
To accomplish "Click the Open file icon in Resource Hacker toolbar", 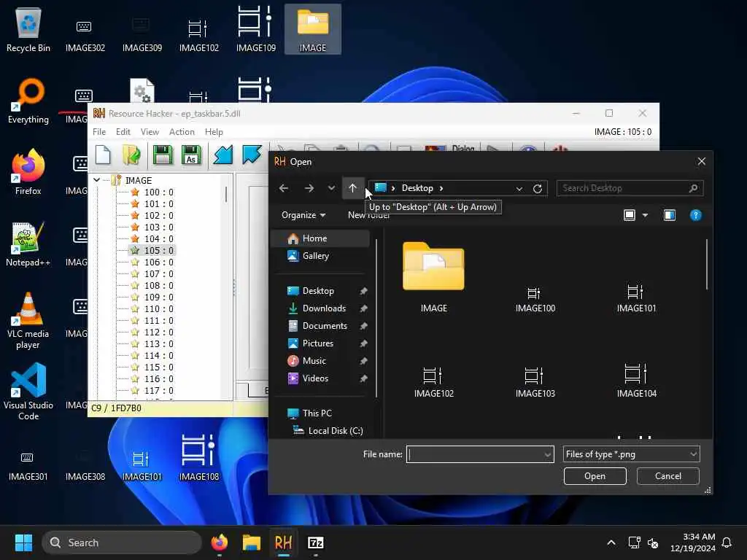I will 131,155.
